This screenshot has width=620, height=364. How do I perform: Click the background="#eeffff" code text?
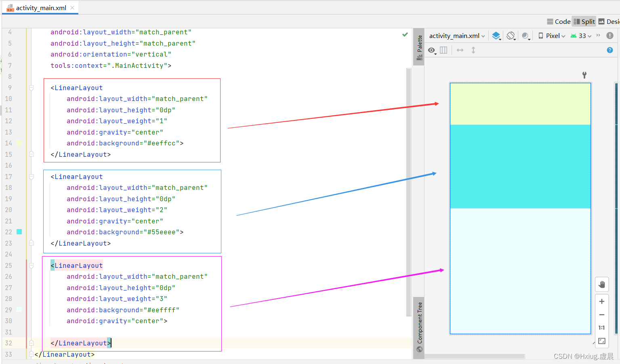point(123,310)
